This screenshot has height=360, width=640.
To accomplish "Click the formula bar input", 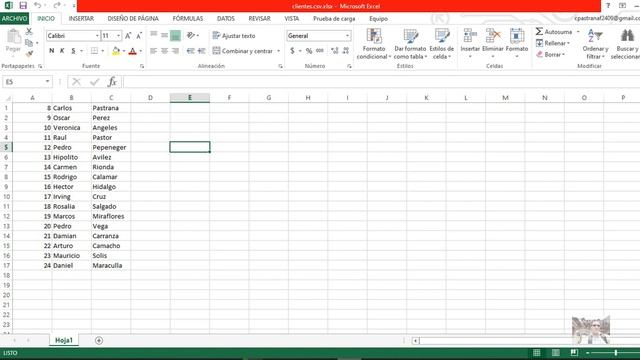I will coord(381,82).
